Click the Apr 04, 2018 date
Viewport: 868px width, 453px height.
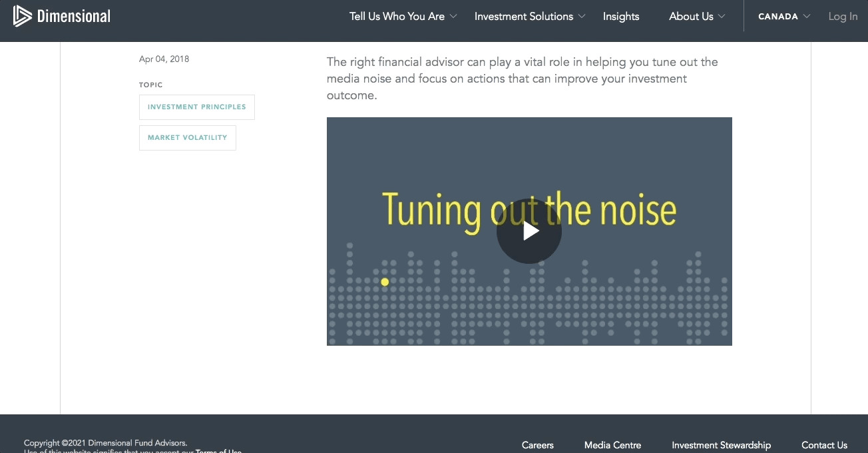click(164, 59)
